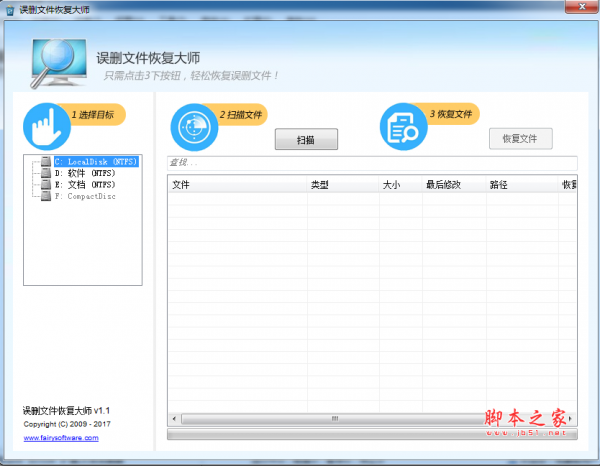Click the progress bar below the table
The width and height of the screenshot is (600, 466).
click(372, 434)
